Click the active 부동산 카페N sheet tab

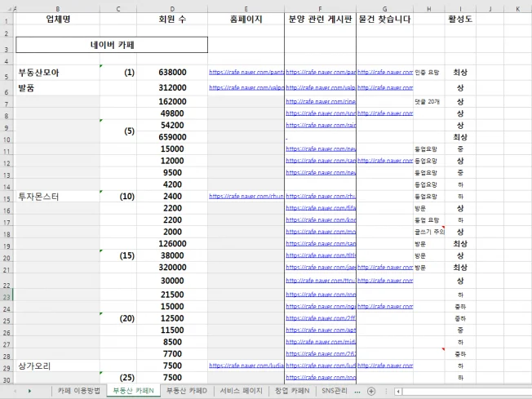[135, 392]
